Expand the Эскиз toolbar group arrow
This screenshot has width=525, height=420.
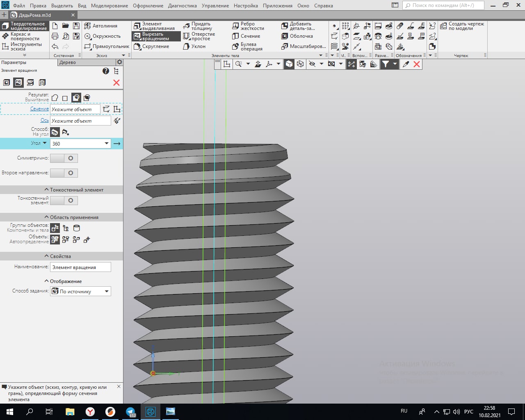pos(123,55)
